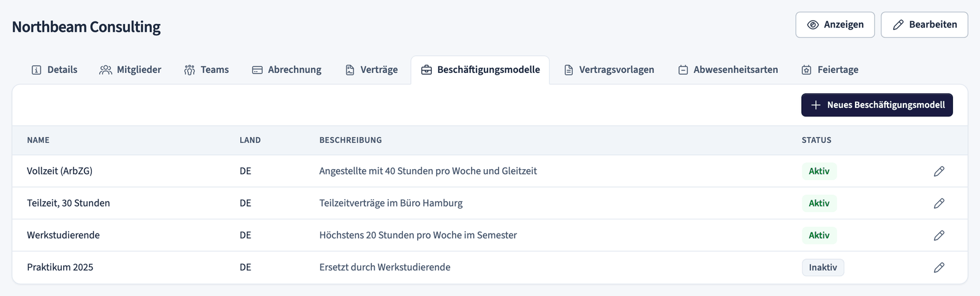Click the edit pencil for Praktikum 2025

(939, 267)
